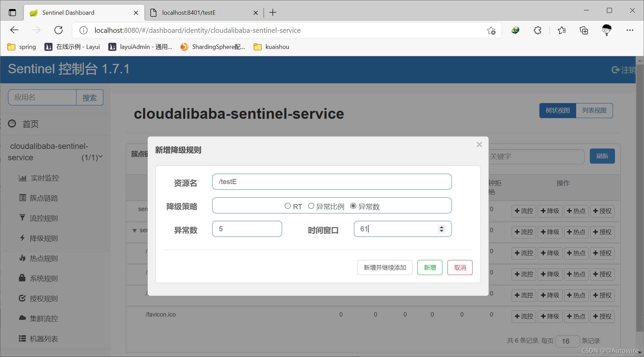
Task: Click the 应用名 search field
Action: (x=42, y=97)
